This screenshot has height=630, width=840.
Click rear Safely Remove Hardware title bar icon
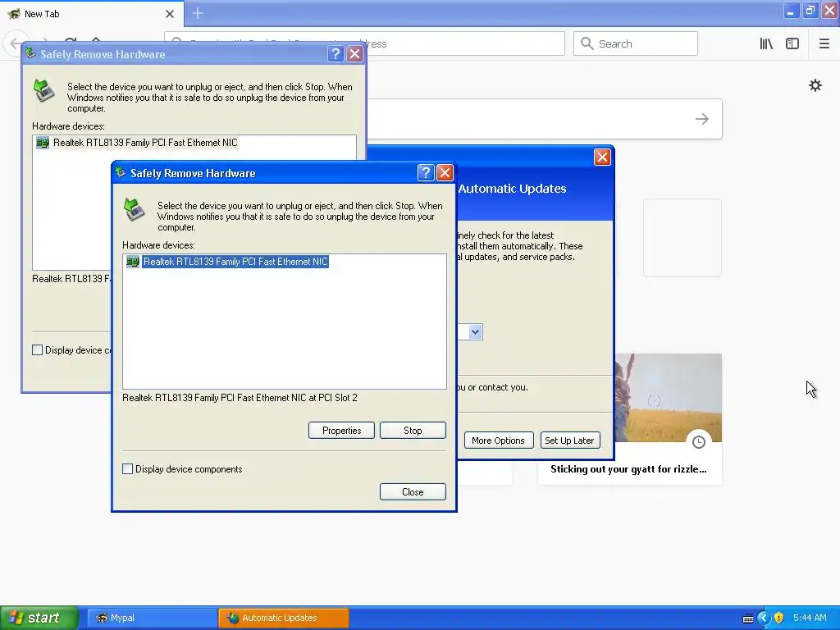click(x=30, y=53)
